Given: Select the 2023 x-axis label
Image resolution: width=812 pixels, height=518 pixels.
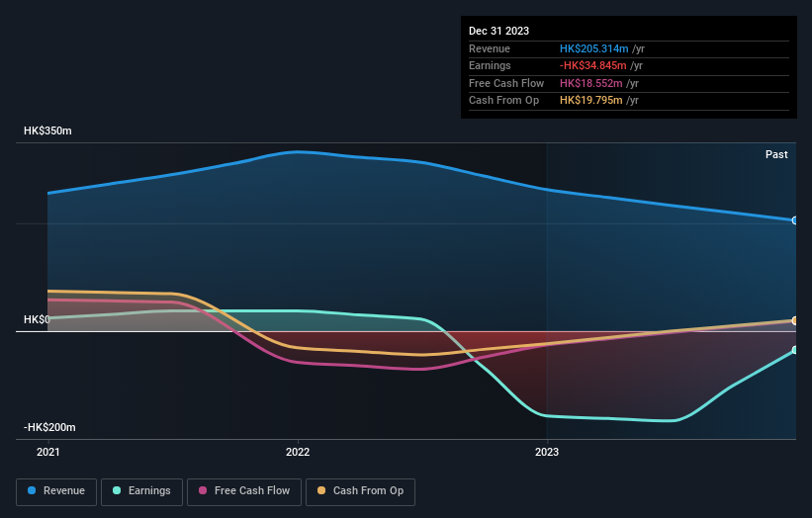Looking at the screenshot, I should 547,452.
